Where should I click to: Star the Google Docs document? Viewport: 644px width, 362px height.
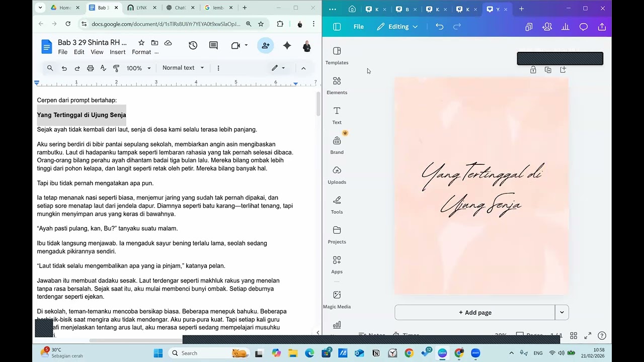click(141, 43)
